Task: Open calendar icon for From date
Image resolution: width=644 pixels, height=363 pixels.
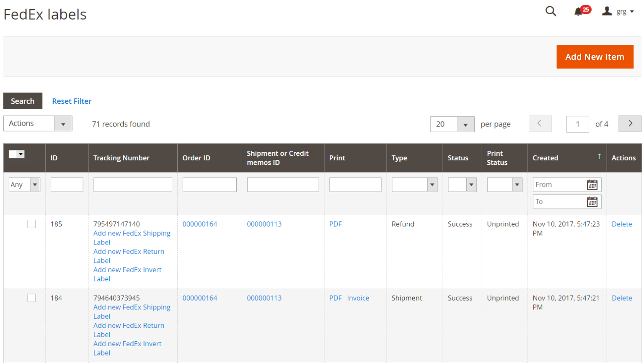Action: pyautogui.click(x=592, y=185)
